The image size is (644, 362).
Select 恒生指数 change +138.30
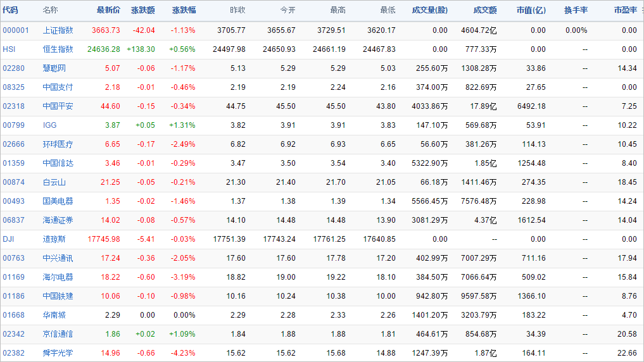click(x=141, y=49)
